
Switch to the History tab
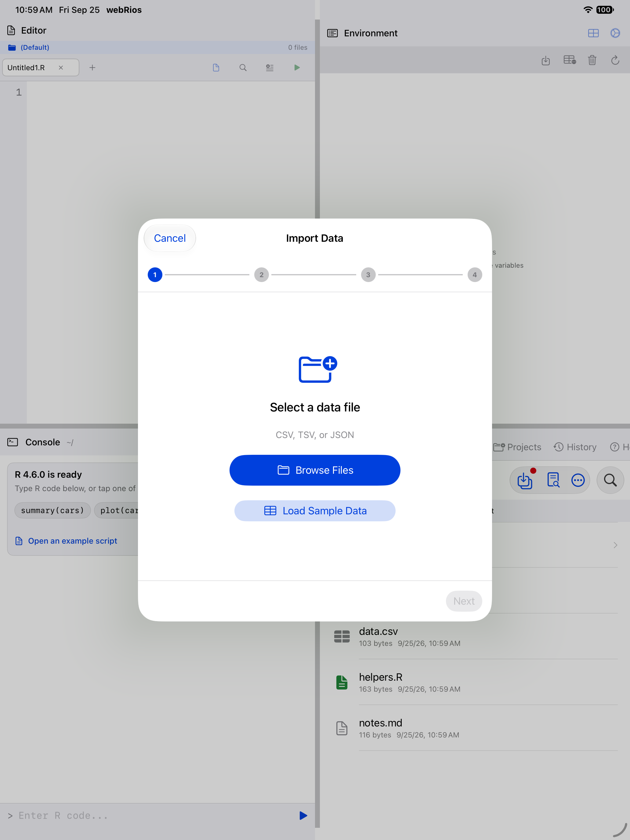[x=575, y=447]
